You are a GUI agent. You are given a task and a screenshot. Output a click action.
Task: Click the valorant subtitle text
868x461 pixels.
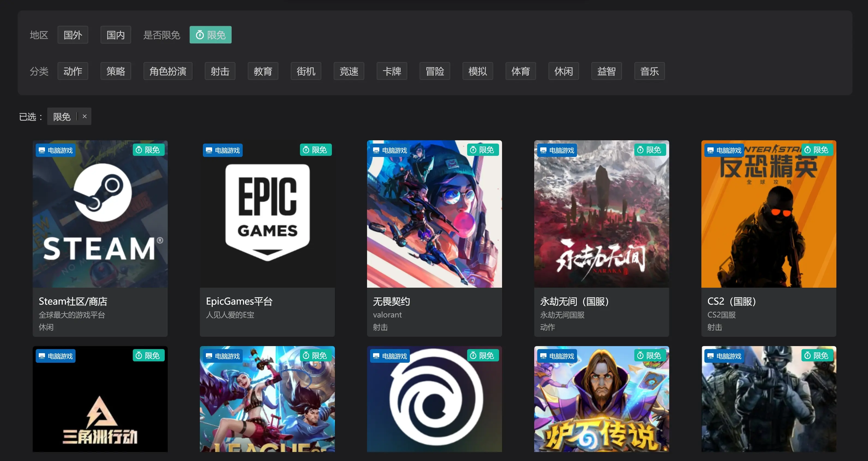388,315
